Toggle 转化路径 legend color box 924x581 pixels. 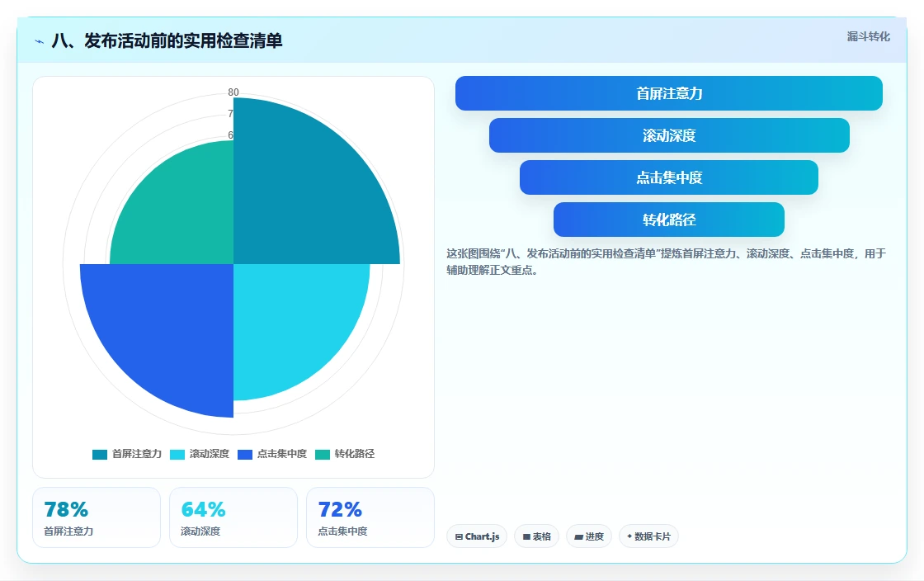[x=323, y=454]
